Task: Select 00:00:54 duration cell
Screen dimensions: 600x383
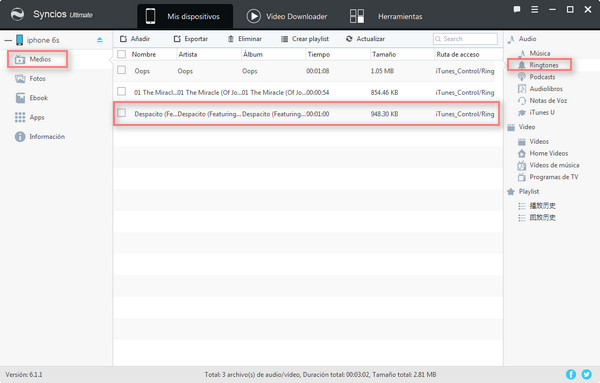Action: coord(318,93)
